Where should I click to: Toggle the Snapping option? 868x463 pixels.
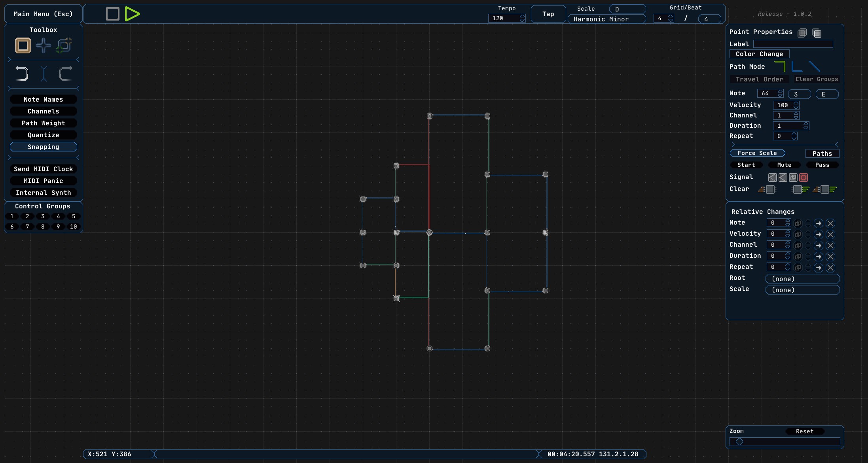coord(44,147)
